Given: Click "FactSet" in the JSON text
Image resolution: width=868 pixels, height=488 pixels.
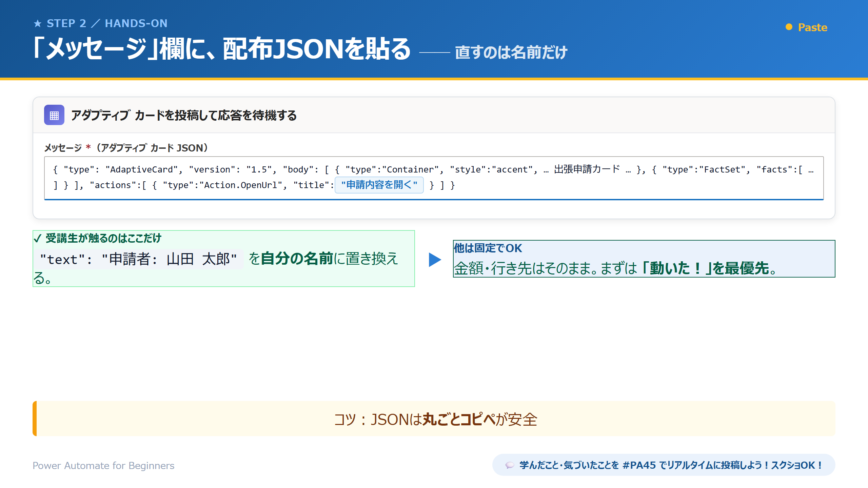Looking at the screenshot, I should point(722,169).
